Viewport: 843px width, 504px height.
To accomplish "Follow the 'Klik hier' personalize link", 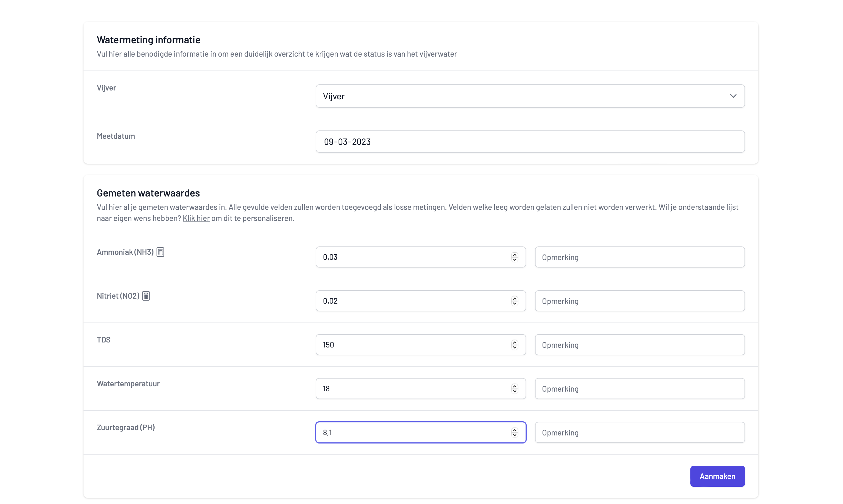I will (x=196, y=218).
